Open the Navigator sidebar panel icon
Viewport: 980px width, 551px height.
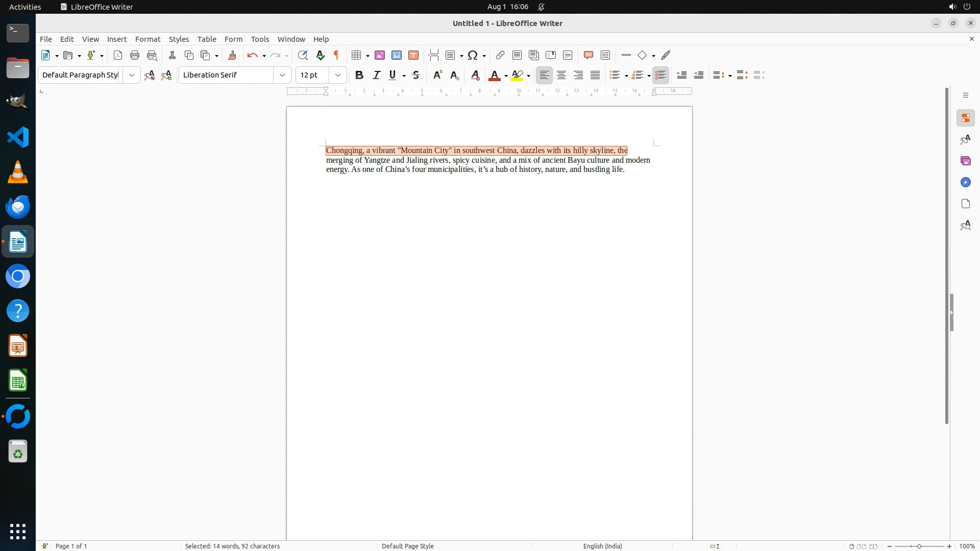tap(965, 183)
